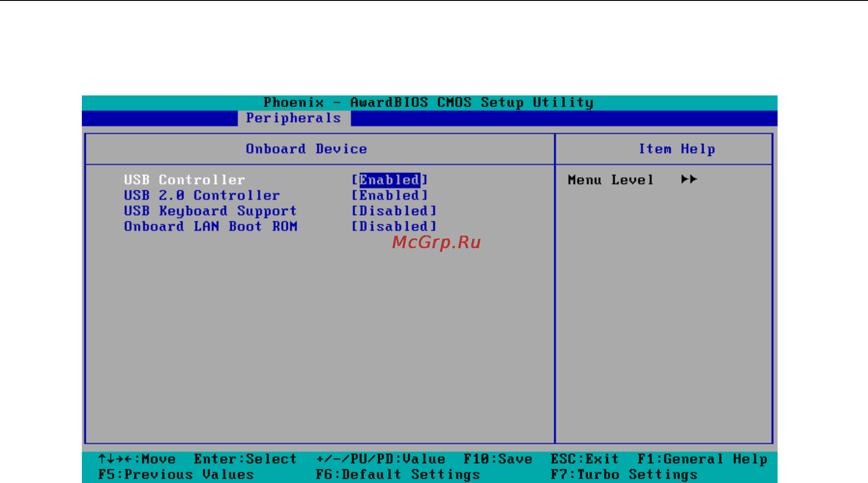The height and width of the screenshot is (483, 868).
Task: Click the Menu Level double-arrow icon
Action: pos(689,179)
